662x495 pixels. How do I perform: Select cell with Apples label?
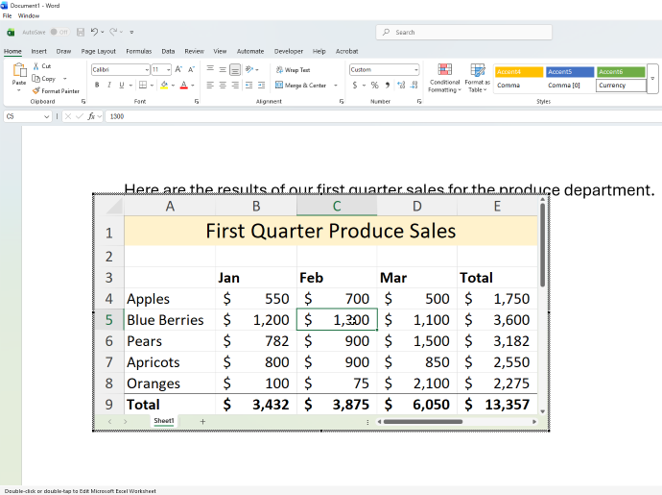(170, 299)
